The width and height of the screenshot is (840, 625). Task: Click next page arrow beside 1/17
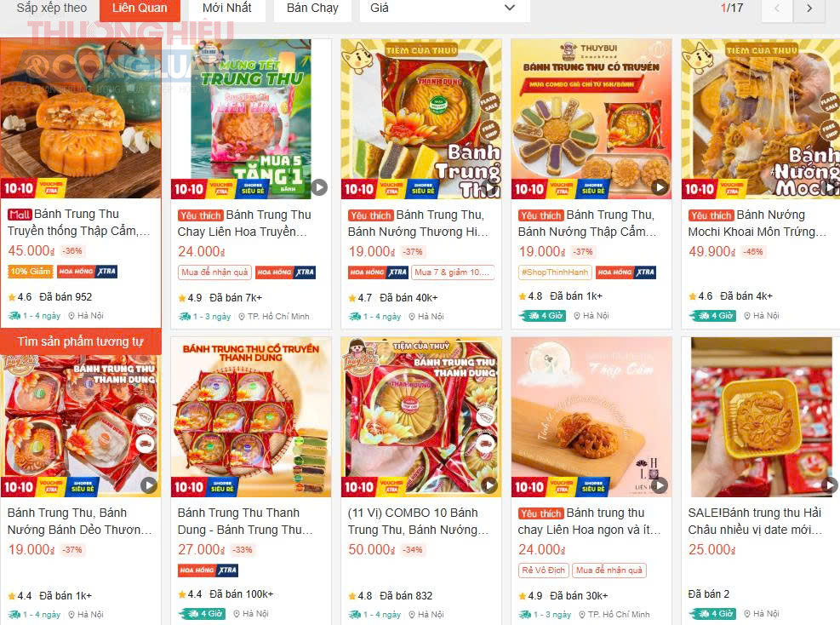(809, 9)
